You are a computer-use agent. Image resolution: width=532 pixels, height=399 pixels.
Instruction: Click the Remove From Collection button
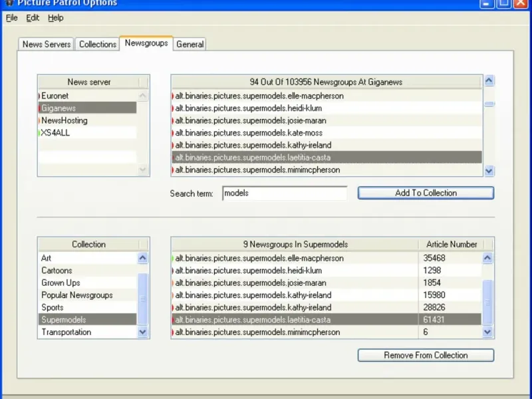click(x=426, y=355)
